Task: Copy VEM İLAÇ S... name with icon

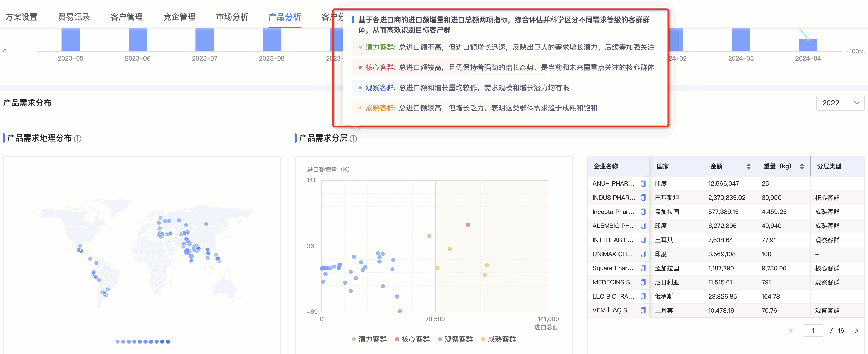Action: [643, 310]
